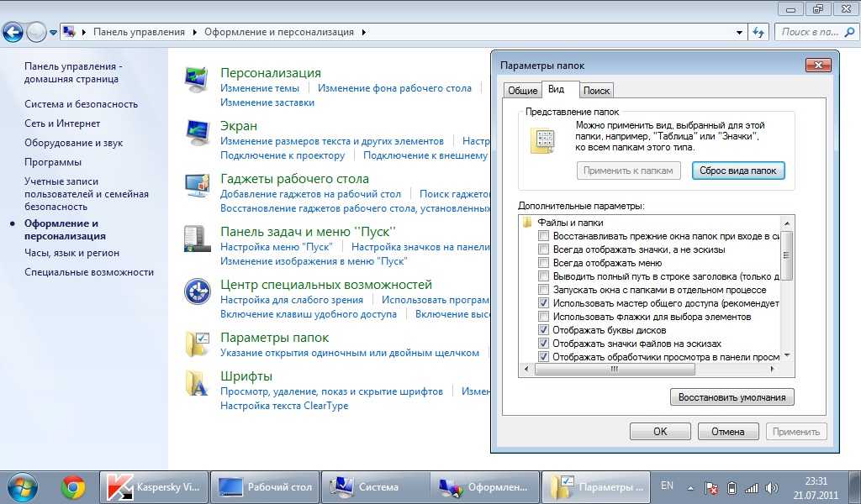This screenshot has width=861, height=504.
Task: Click the Шрифты folder icon
Action: (197, 382)
